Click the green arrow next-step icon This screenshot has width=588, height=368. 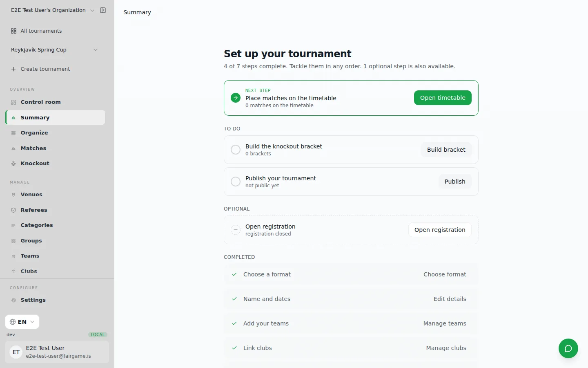(x=236, y=98)
